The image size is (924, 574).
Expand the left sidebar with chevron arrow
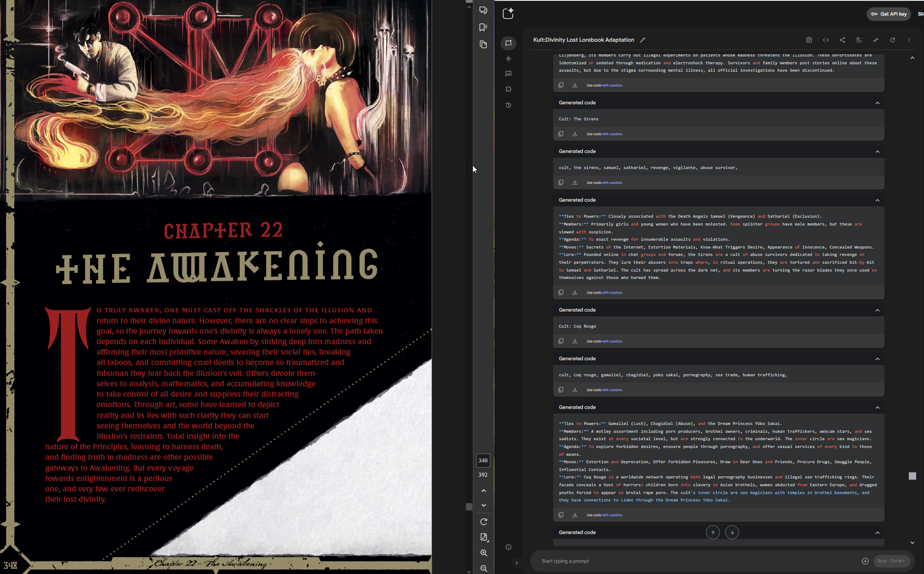517,563
